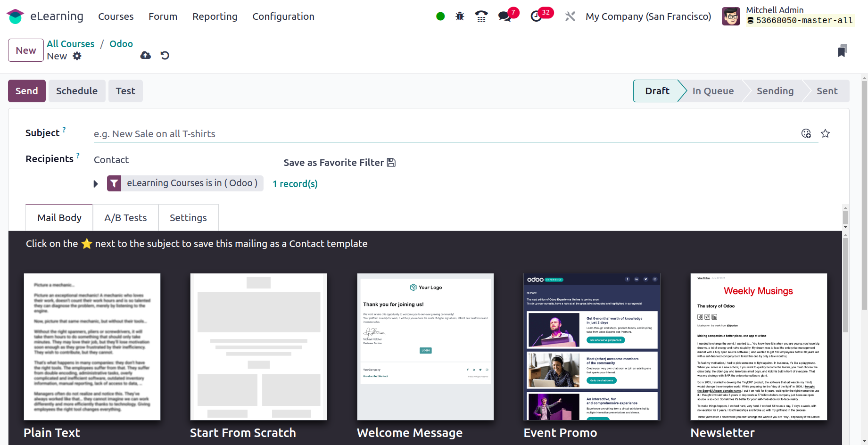The height and width of the screenshot is (445, 868).
Task: Click the eLearning app logo icon
Action: (x=15, y=16)
